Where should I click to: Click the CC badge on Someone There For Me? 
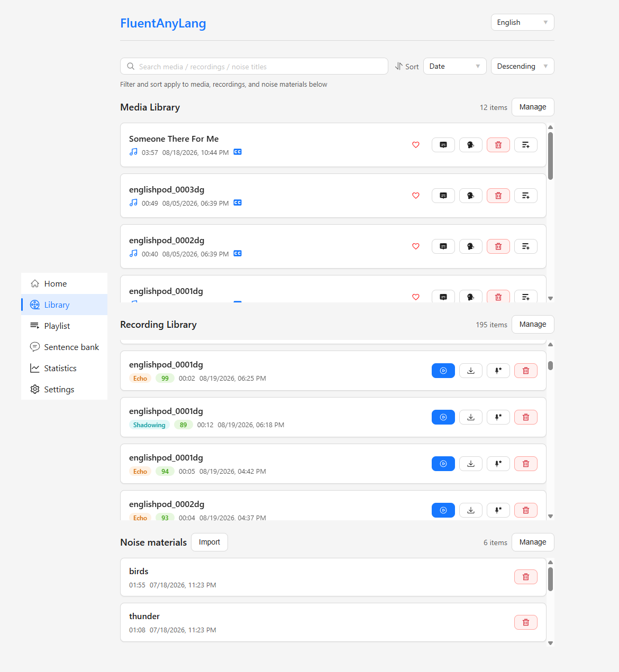click(x=238, y=152)
